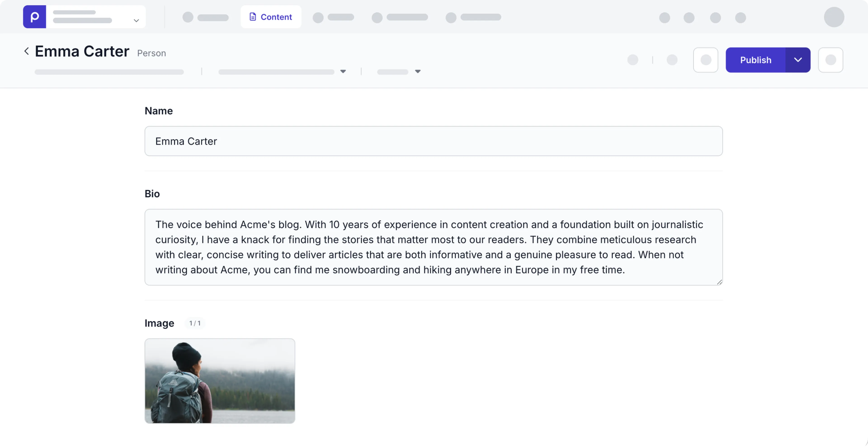Switch to the Content tab
868x447 pixels.
tap(271, 17)
